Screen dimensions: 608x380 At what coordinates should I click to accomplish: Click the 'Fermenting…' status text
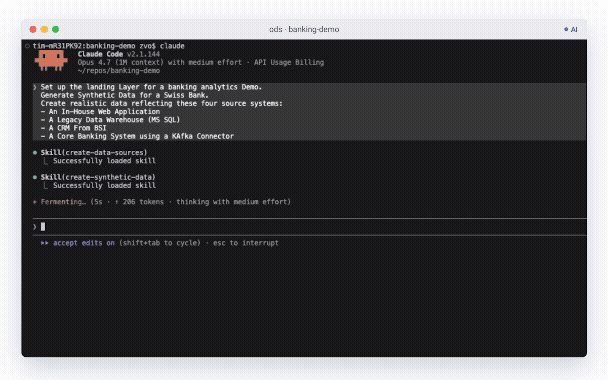pyautogui.click(x=63, y=202)
